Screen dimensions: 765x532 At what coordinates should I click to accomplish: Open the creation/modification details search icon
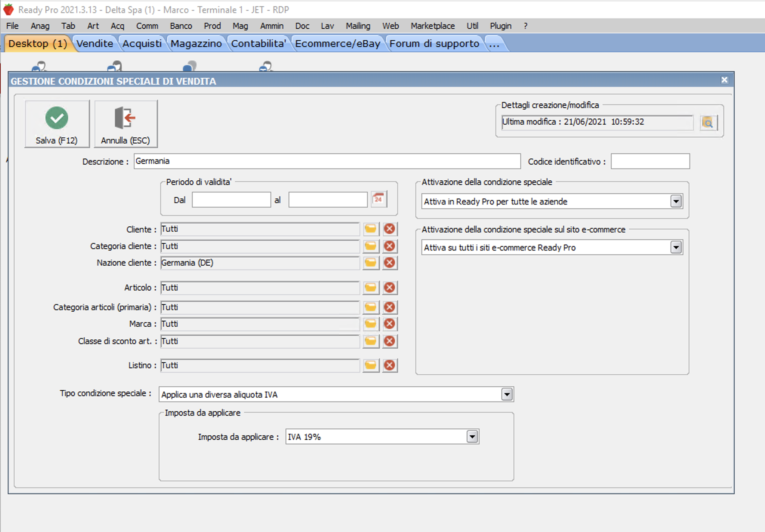click(x=708, y=123)
